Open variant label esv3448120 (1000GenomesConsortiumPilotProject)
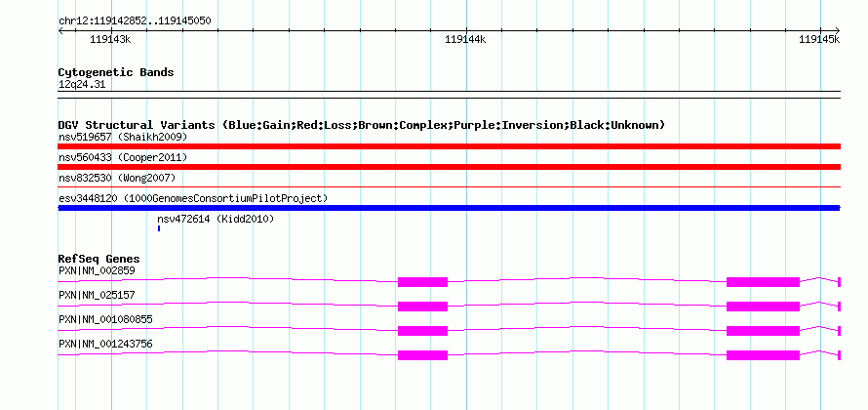The height and width of the screenshot is (410, 868). click(193, 198)
